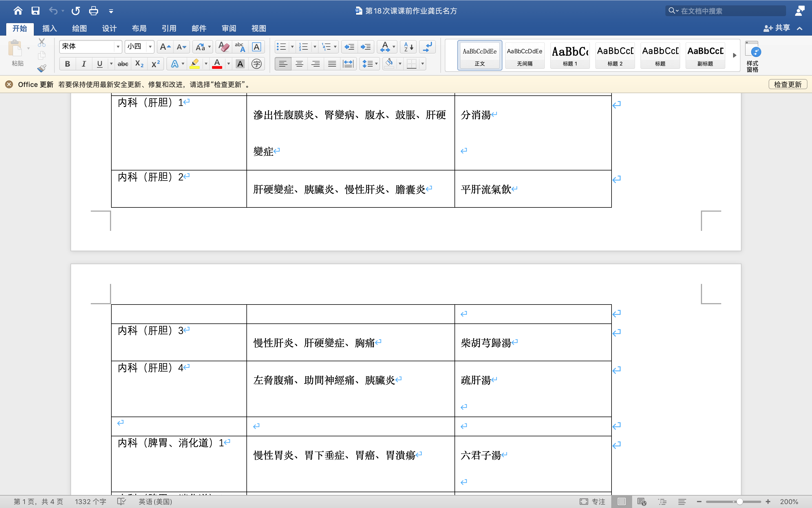Decrease font size with small A
Viewport: 812px width, 508px height.
(x=181, y=47)
